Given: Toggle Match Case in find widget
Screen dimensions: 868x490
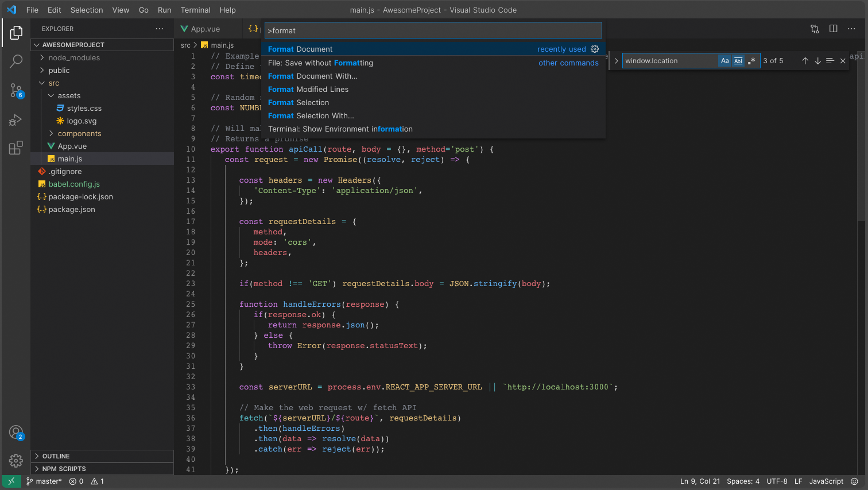Looking at the screenshot, I should pos(725,61).
